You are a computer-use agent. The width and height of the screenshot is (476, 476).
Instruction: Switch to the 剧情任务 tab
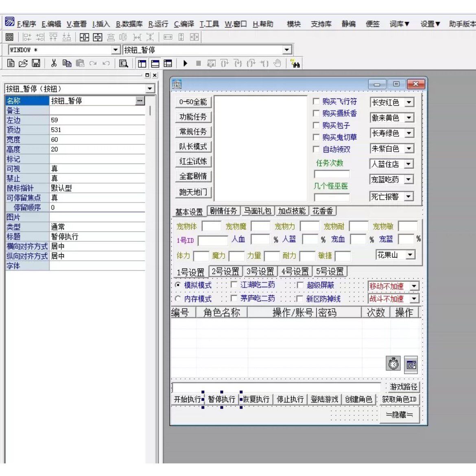223,211
